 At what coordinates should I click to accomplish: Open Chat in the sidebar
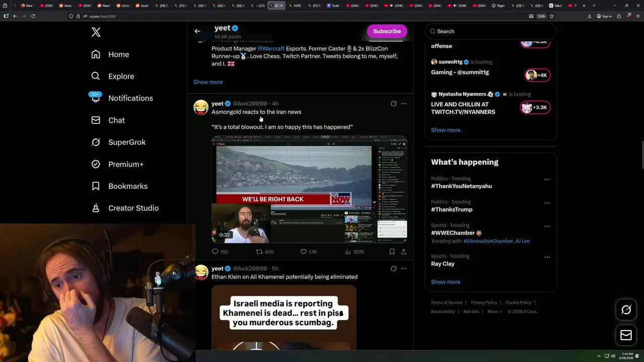point(108,120)
